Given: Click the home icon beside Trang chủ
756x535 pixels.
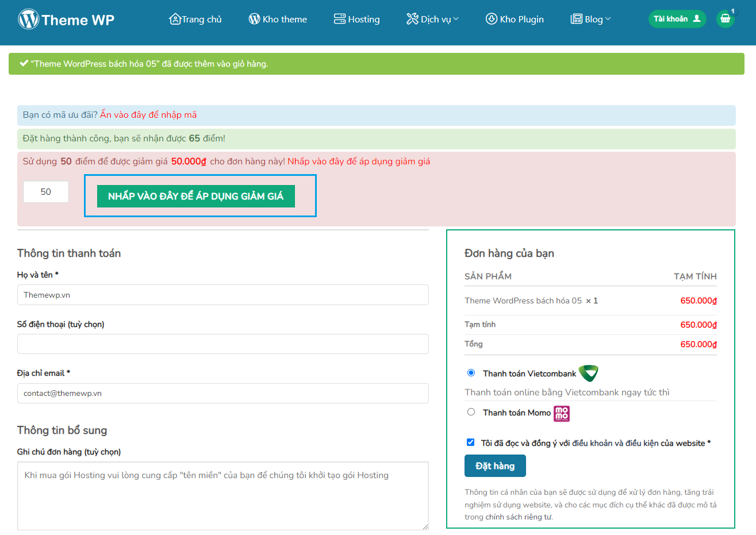Looking at the screenshot, I should point(175,19).
